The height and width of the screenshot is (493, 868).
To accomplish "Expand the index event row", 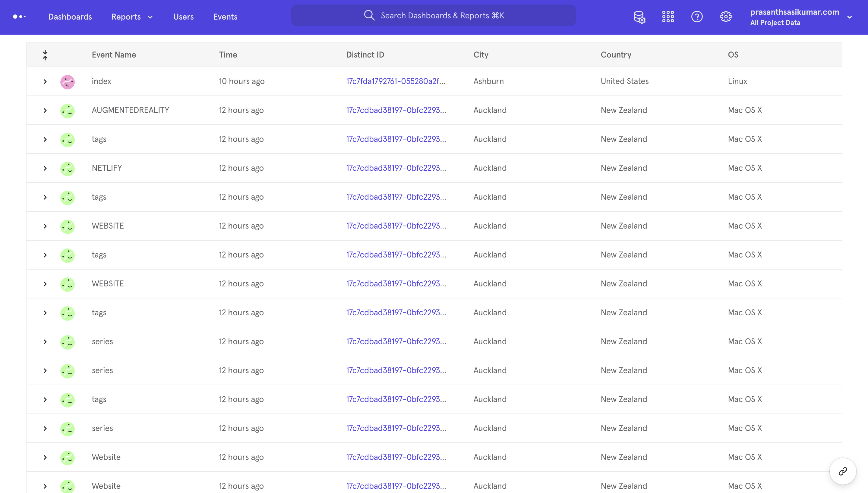I will pyautogui.click(x=45, y=82).
